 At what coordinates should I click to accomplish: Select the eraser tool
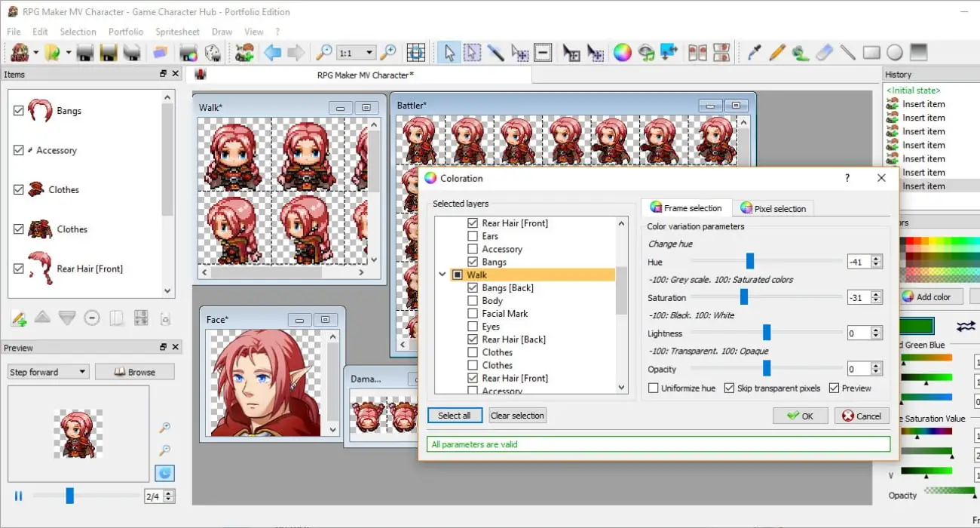824,52
